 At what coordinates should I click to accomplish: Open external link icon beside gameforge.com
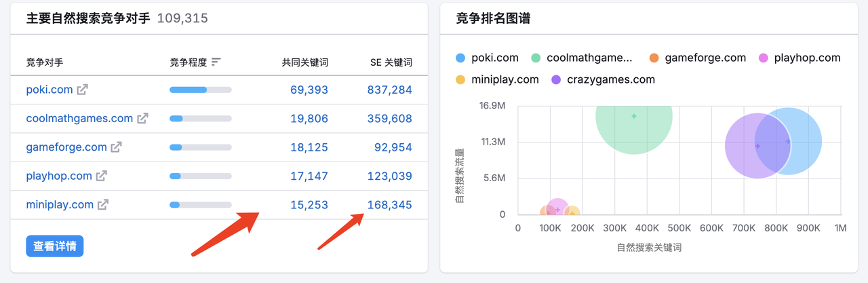tap(117, 147)
